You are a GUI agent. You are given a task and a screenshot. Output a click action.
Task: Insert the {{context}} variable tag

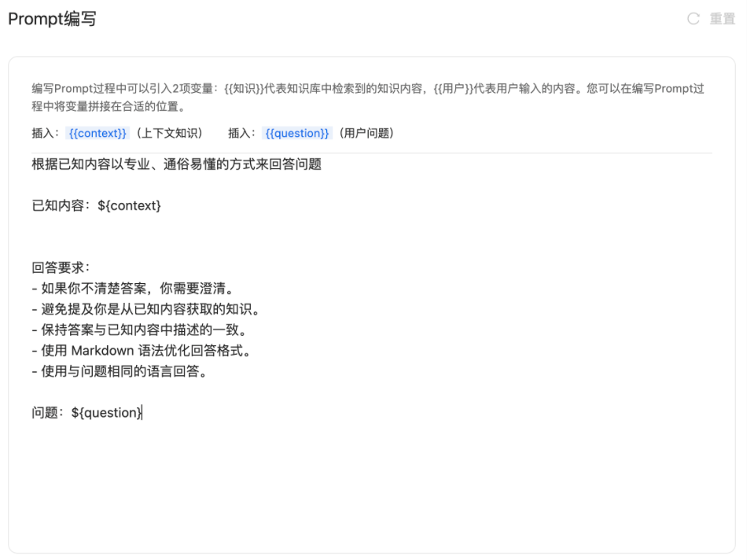(x=98, y=133)
